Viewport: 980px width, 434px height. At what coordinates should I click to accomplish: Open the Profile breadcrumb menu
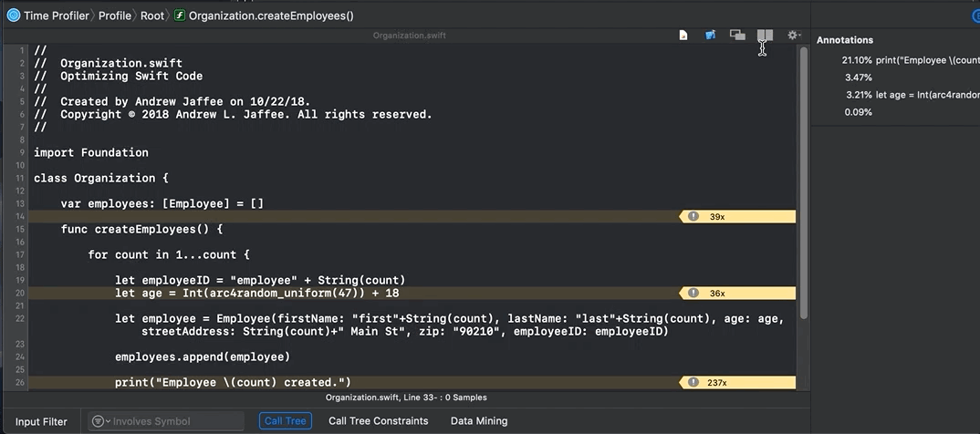point(115,15)
